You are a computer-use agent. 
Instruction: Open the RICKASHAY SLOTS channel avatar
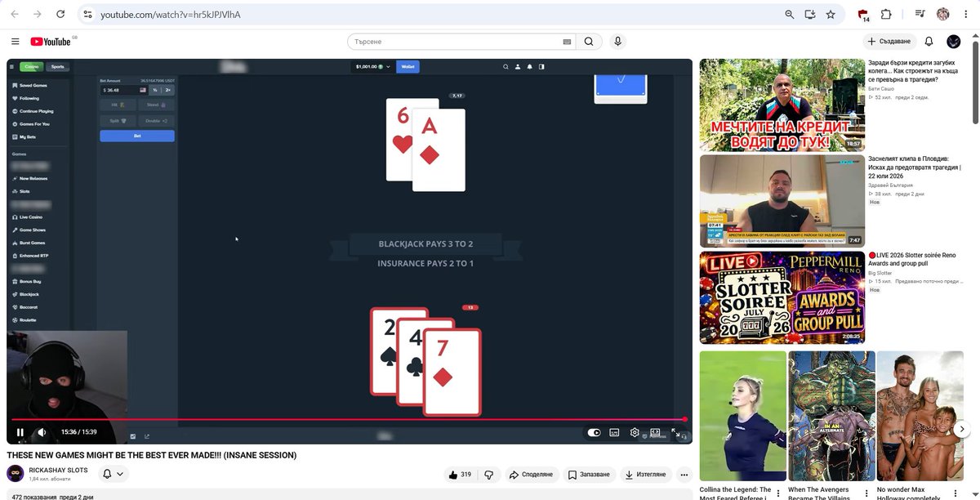point(16,474)
